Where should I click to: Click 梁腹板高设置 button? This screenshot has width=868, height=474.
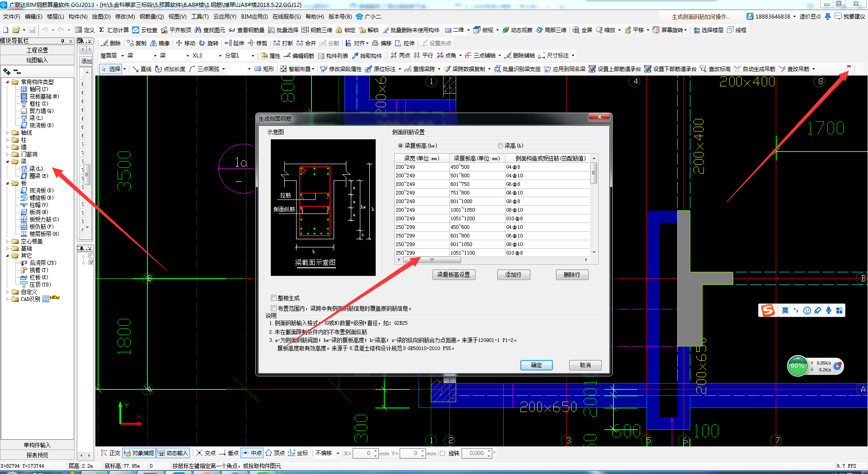[x=453, y=275]
